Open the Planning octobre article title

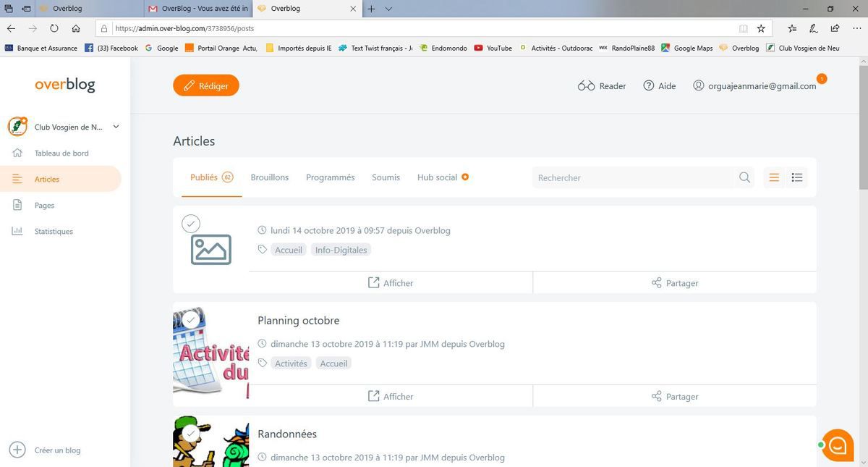point(299,321)
